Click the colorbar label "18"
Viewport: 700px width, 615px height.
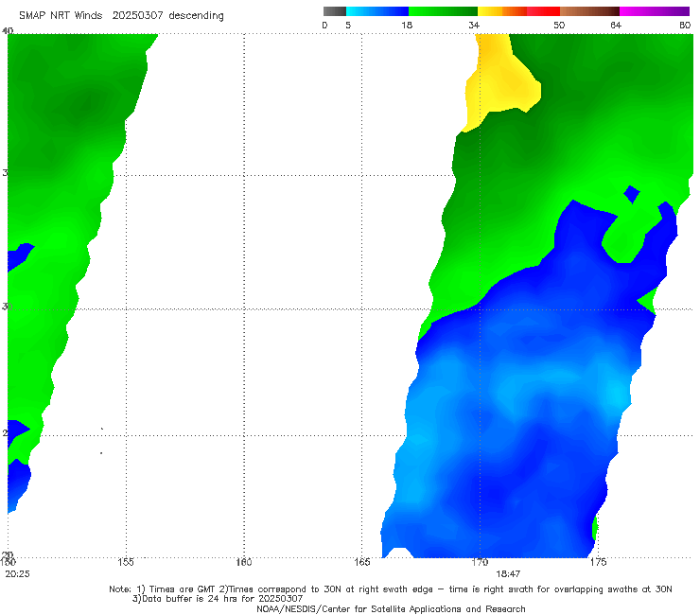pyautogui.click(x=407, y=26)
